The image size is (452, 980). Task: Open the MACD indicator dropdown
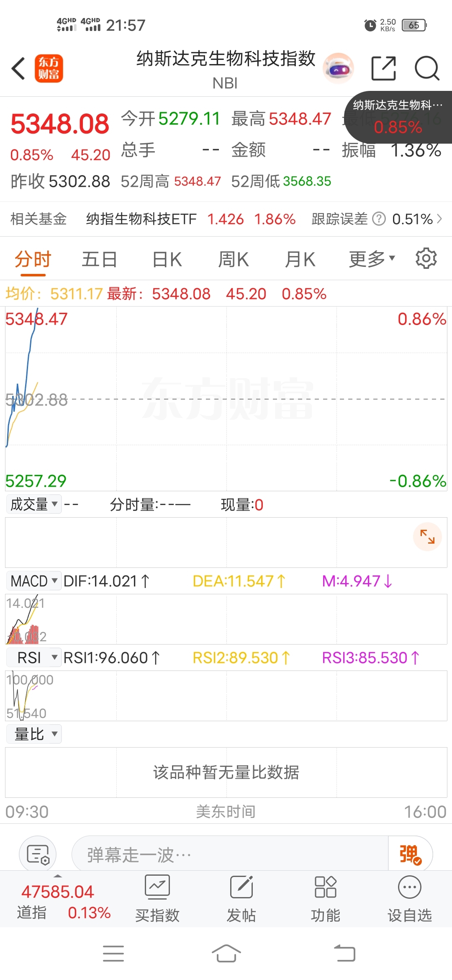34,581
